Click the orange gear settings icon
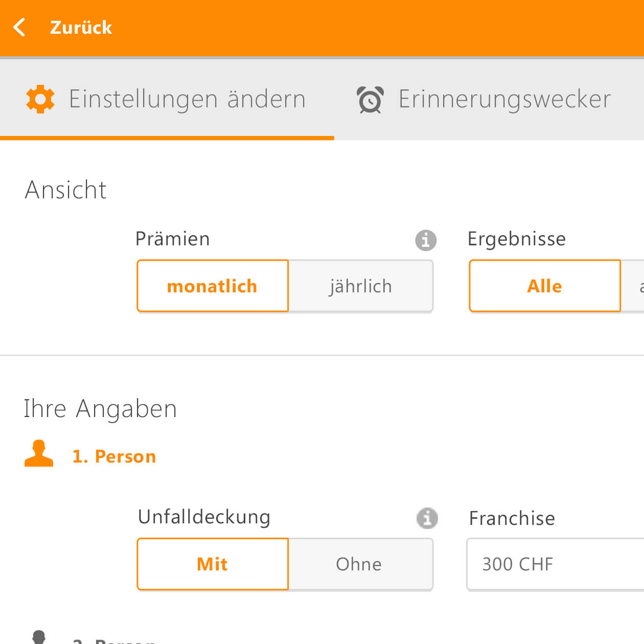Viewport: 644px width, 644px height. tap(40, 99)
